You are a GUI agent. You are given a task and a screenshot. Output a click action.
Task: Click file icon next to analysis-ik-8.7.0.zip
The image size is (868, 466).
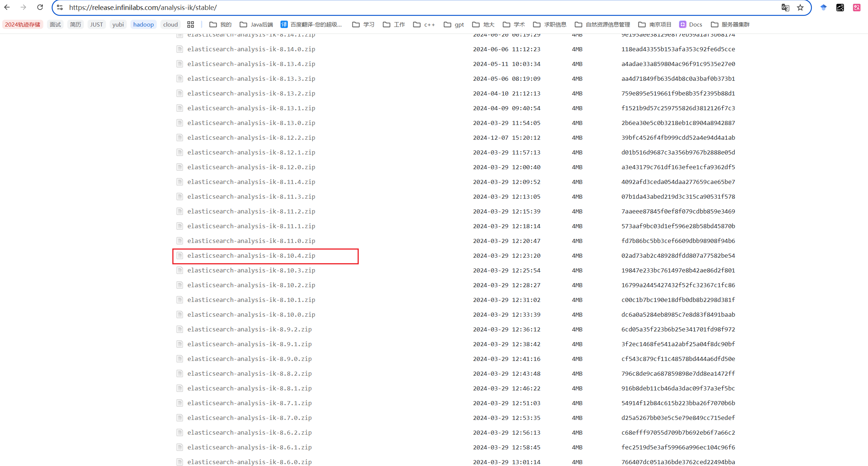pos(180,418)
